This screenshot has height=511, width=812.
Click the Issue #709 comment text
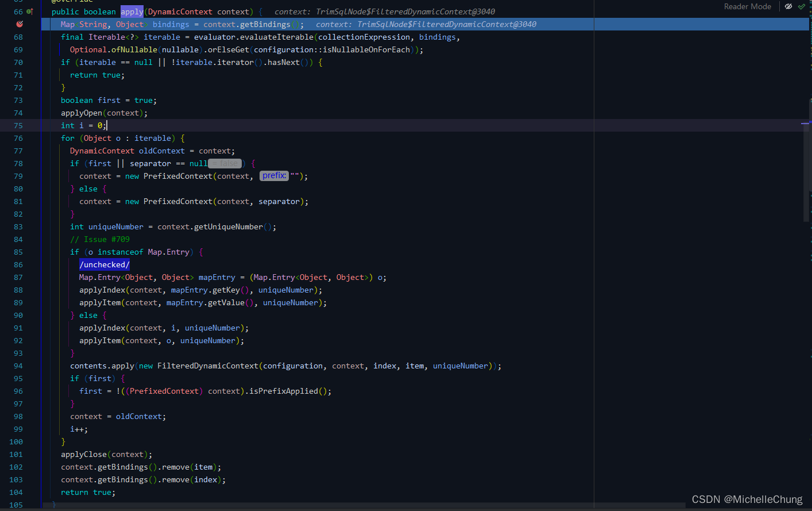(x=100, y=239)
